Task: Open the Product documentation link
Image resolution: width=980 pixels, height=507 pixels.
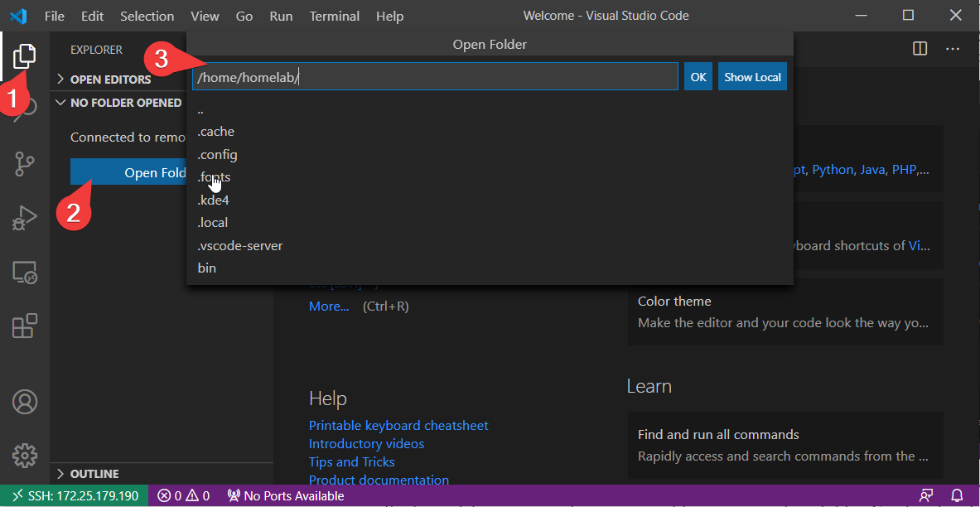Action: click(379, 480)
